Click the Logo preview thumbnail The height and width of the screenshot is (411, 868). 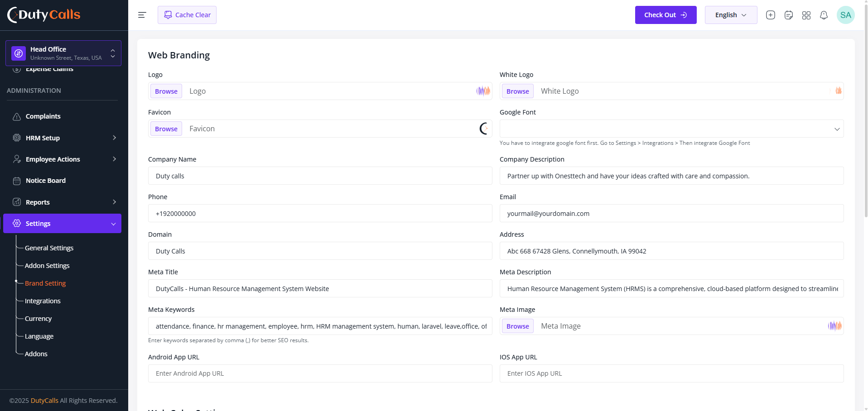[483, 91]
